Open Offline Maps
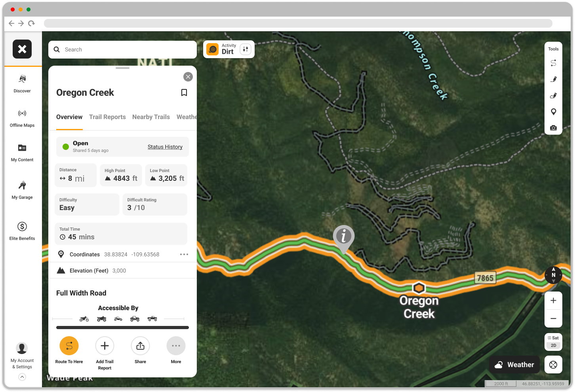 point(22,119)
